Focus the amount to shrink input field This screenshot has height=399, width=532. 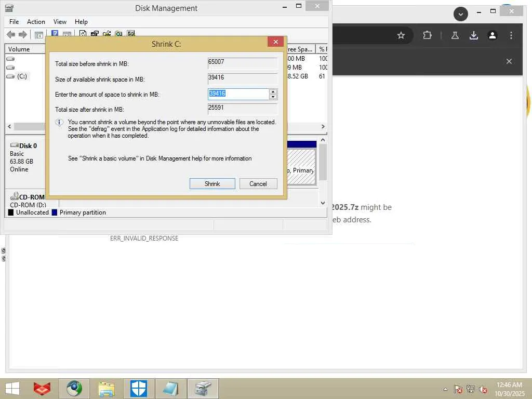coord(238,94)
